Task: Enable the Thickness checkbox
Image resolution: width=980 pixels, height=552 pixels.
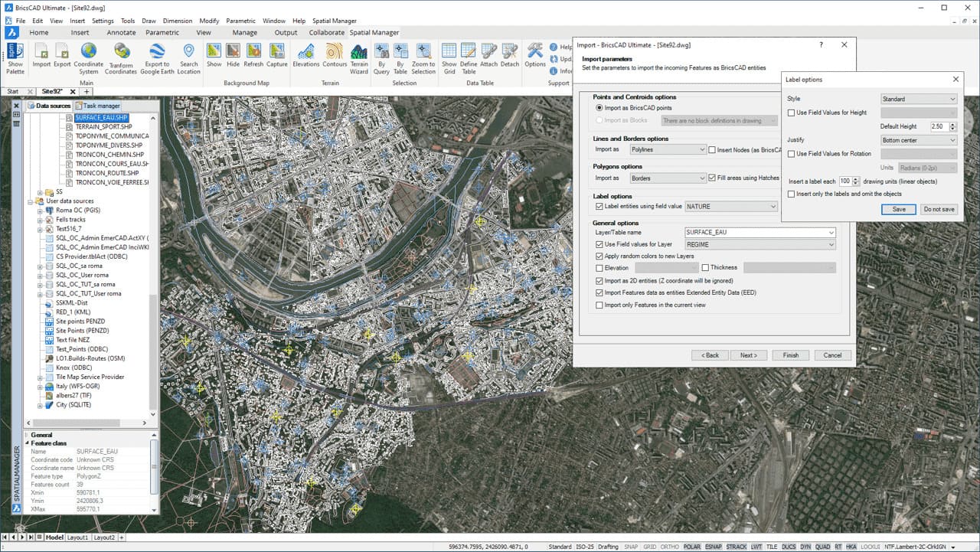Action: tap(705, 268)
